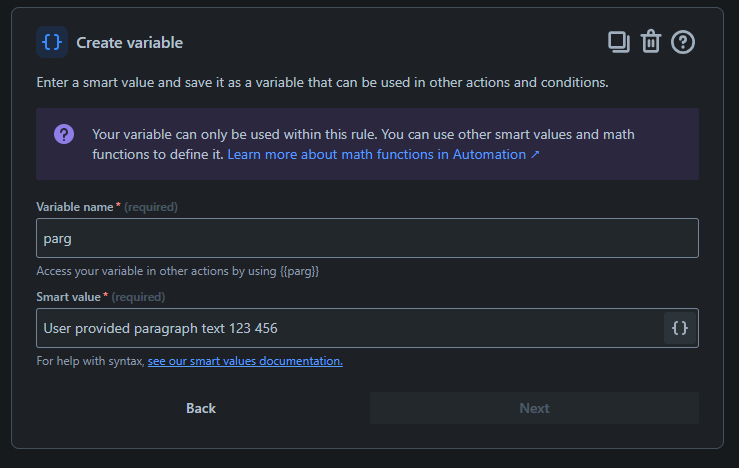
Task: Click the duplicate component icon
Action: (619, 42)
